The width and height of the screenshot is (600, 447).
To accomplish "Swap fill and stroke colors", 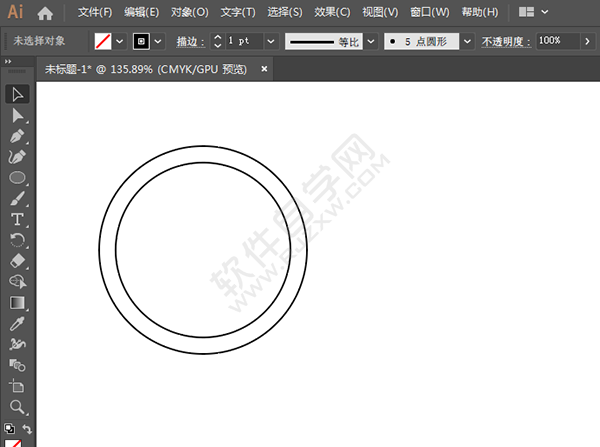I will (x=27, y=429).
